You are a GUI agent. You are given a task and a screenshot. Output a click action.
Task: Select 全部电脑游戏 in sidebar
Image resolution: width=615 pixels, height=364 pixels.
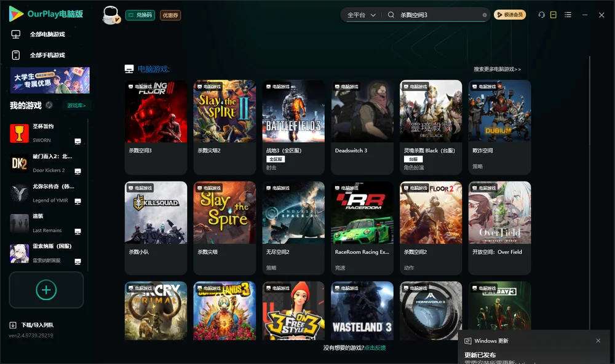(x=47, y=34)
